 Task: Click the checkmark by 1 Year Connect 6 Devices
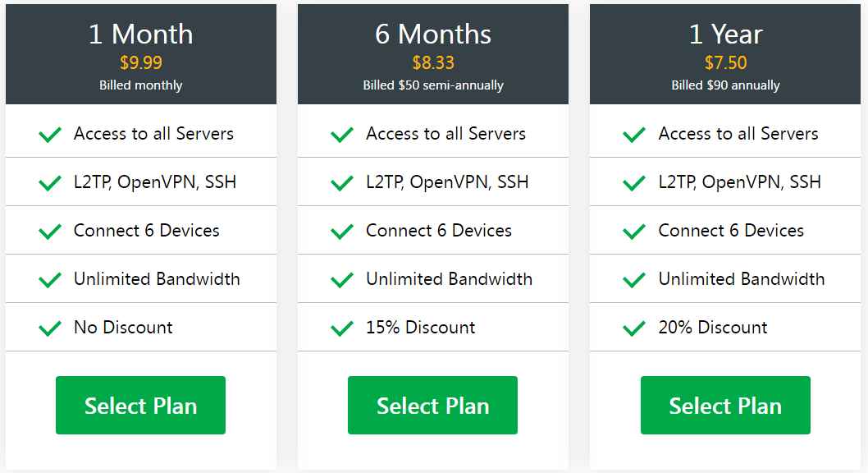(634, 232)
